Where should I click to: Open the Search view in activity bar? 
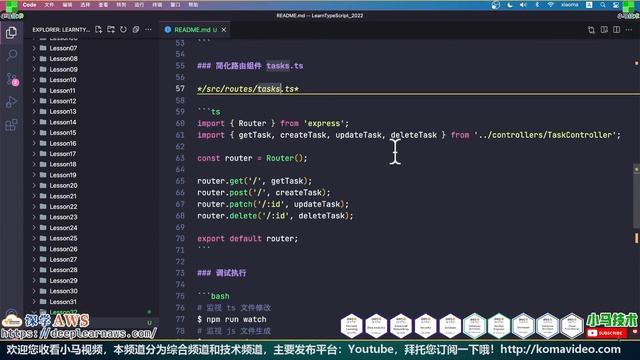pyautogui.click(x=11, y=55)
